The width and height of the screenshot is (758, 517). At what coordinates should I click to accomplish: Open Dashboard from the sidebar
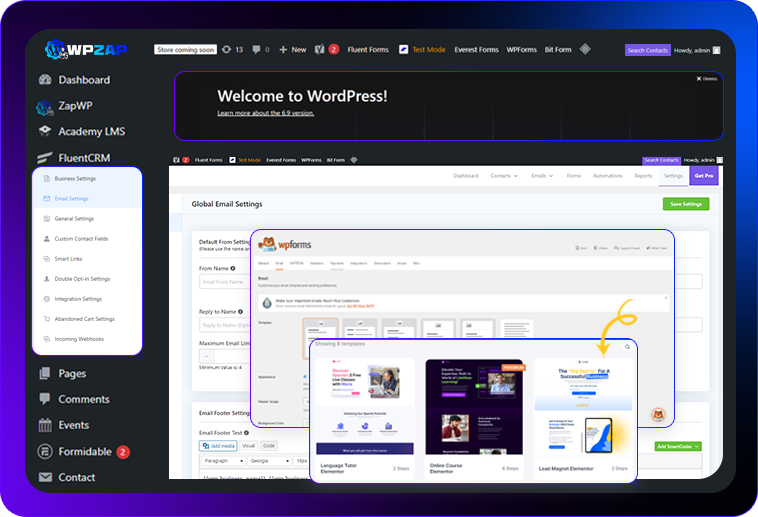pos(84,80)
